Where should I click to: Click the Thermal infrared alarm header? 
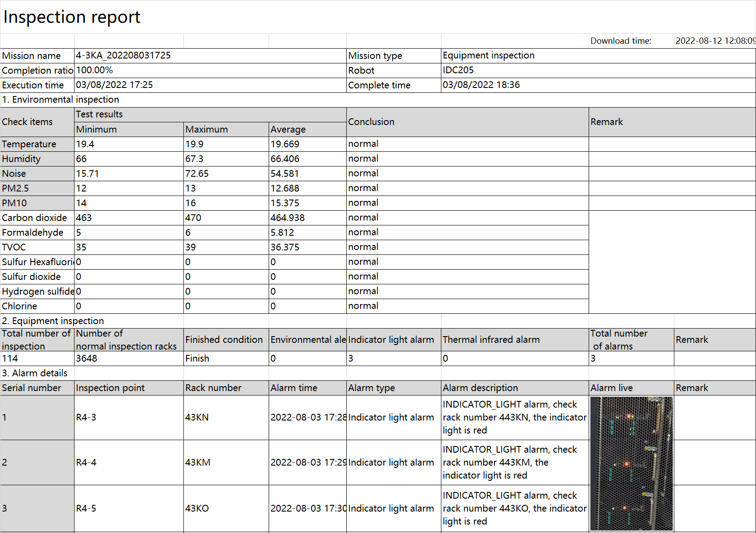click(x=491, y=340)
